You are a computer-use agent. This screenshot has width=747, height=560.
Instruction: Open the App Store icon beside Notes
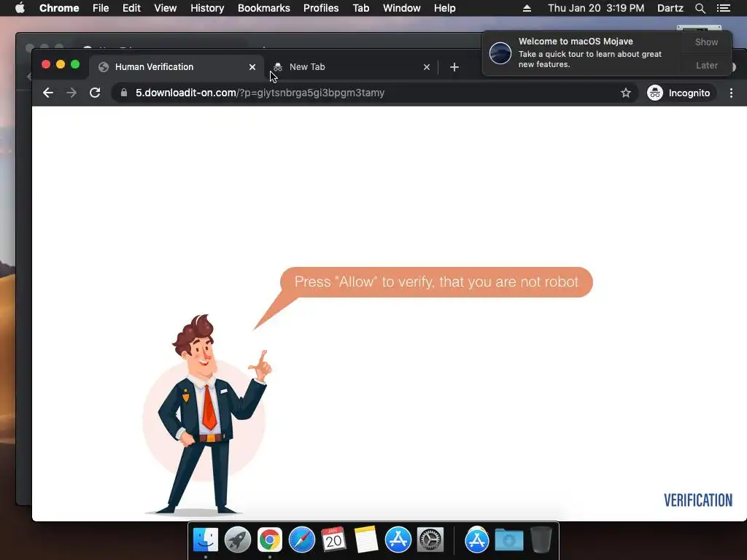coord(398,540)
